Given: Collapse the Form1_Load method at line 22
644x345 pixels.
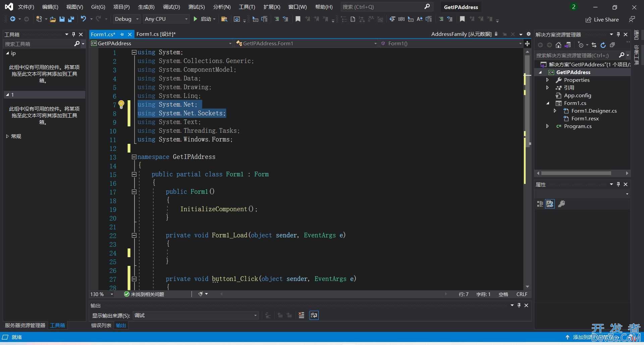Looking at the screenshot, I should 134,235.
